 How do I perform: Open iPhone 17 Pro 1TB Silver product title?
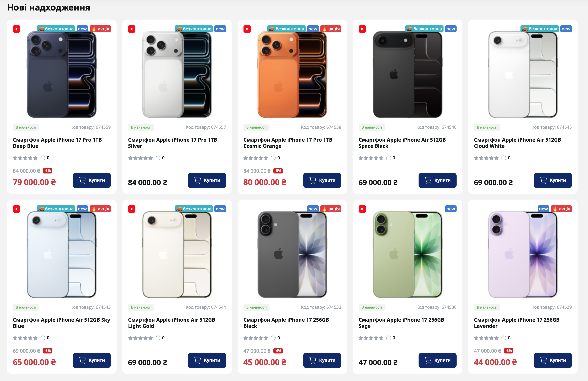click(x=172, y=143)
